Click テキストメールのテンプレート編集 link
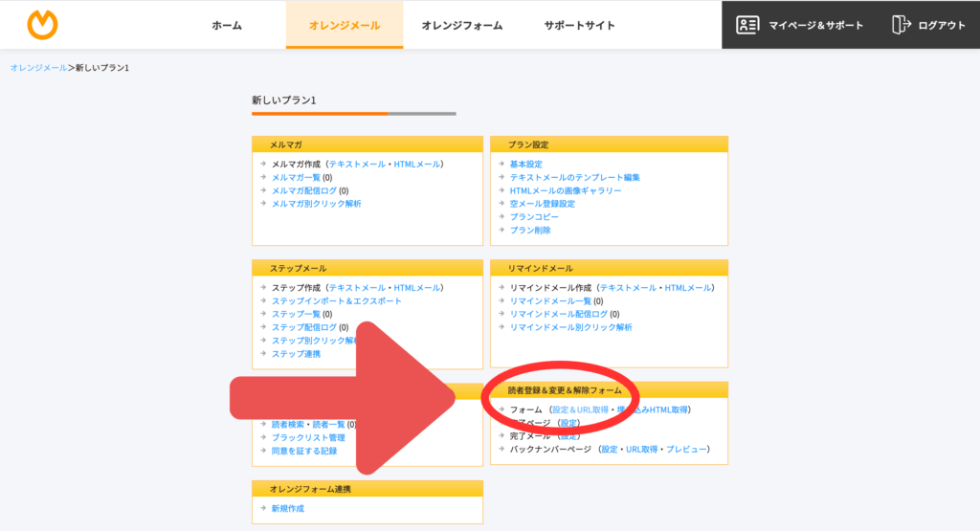This screenshot has width=980, height=531. (574, 178)
